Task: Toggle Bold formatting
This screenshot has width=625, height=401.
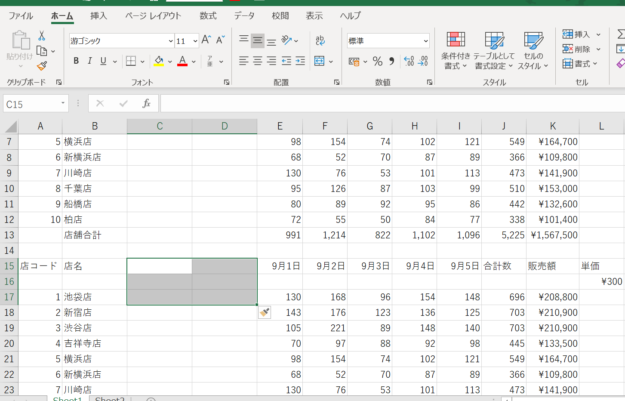Action: pyautogui.click(x=76, y=61)
